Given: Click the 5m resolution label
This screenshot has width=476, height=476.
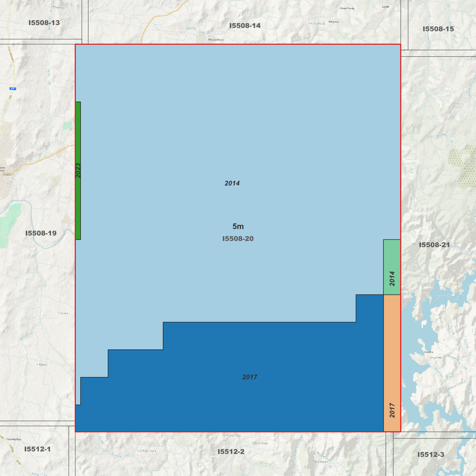Looking at the screenshot, I should [x=238, y=226].
